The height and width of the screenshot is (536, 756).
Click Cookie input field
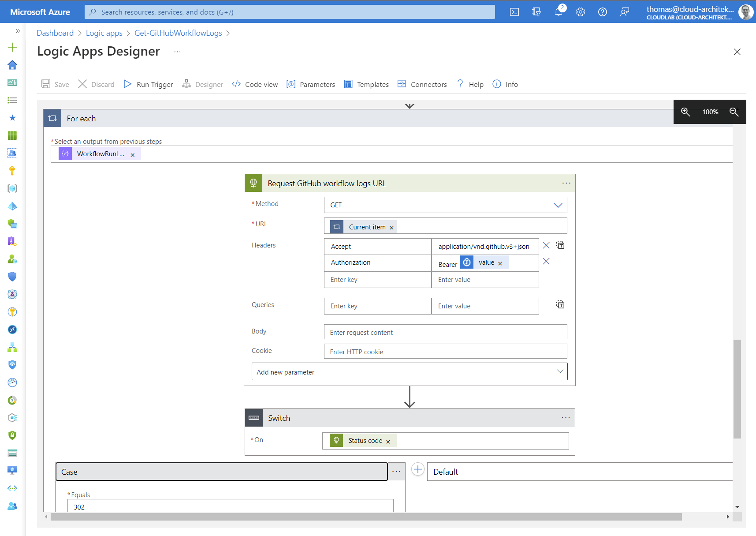(x=446, y=352)
